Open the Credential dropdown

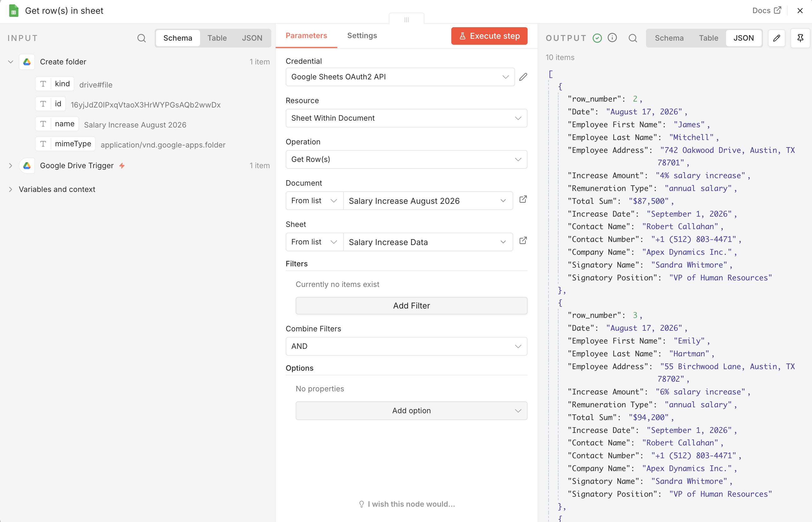click(400, 77)
